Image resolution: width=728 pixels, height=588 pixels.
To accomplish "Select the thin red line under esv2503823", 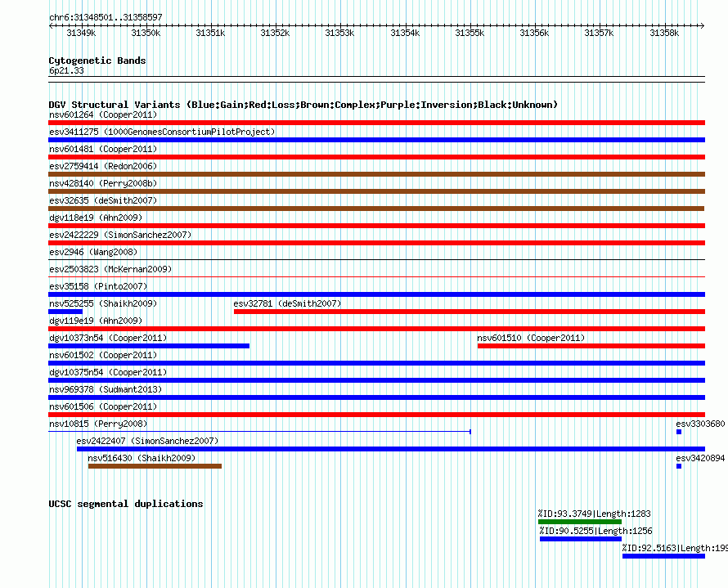I will pyautogui.click(x=376, y=277).
